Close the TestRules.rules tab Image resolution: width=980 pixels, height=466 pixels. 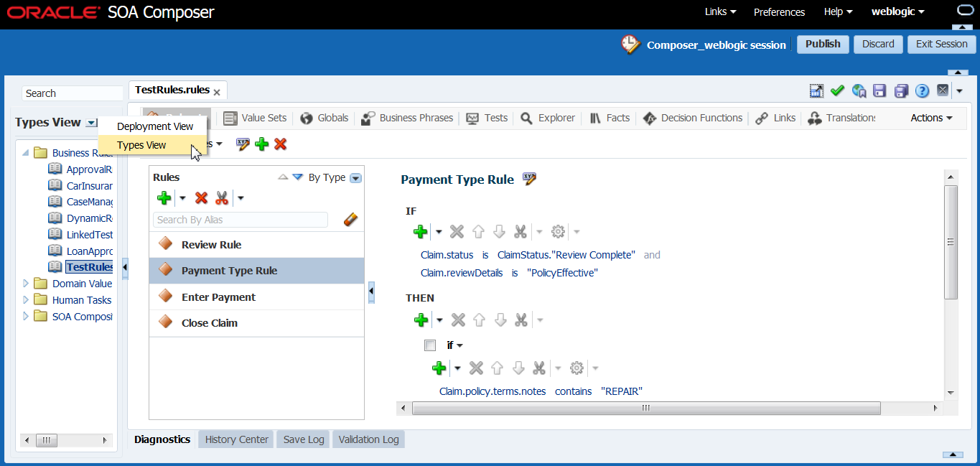(x=217, y=93)
